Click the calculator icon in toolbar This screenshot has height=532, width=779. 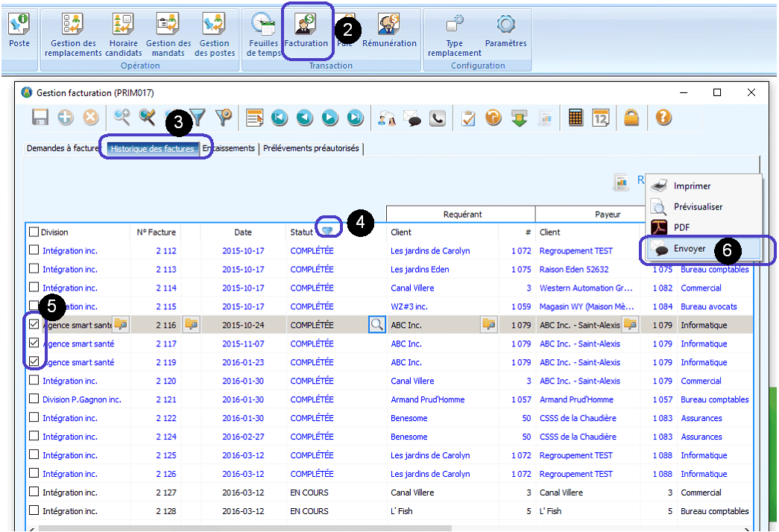point(575,118)
